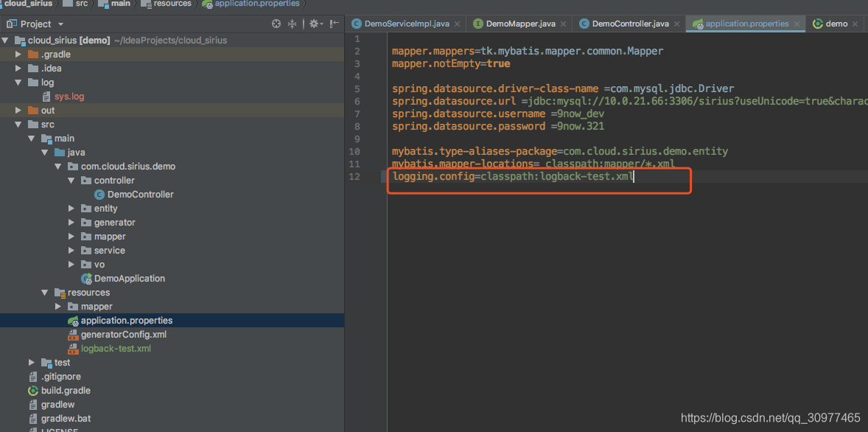Screen dimensions: 868x432
Task: Click the mybatis.type-aliases-package line
Action: 560,151
